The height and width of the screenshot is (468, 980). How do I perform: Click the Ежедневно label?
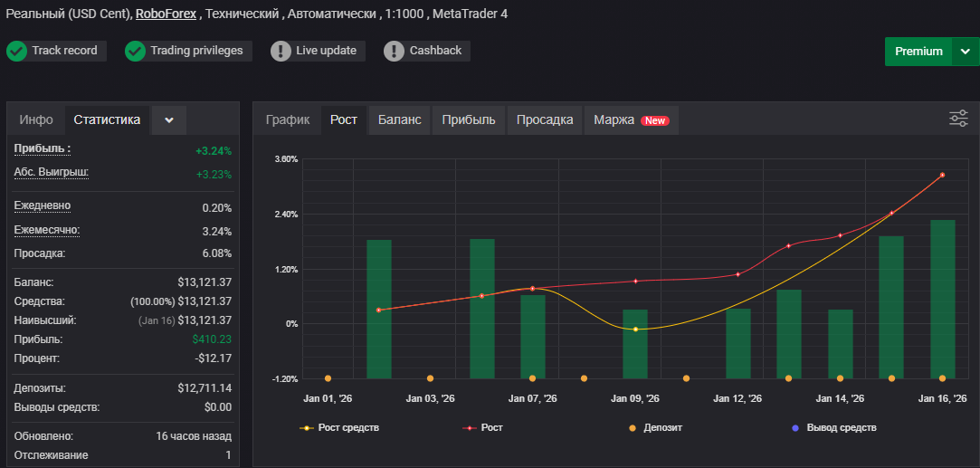click(43, 205)
